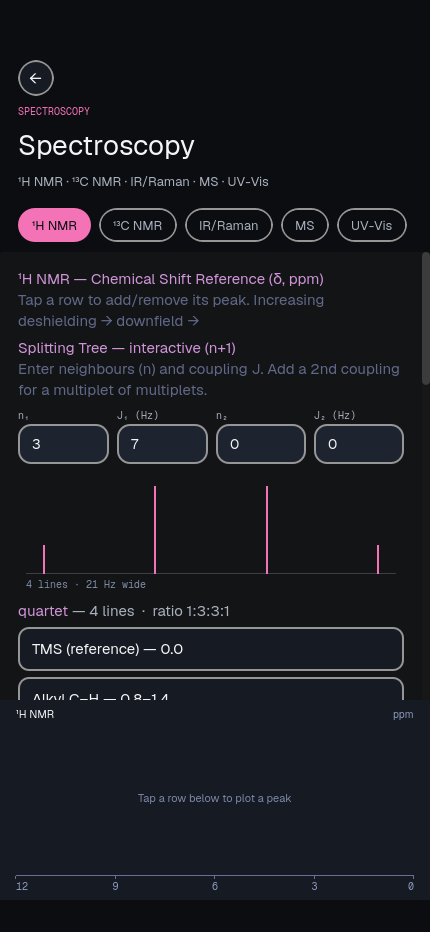Viewport: 430px width, 932px height.
Task: Click the technique list subtitle under Spectroscopy
Action: click(143, 182)
